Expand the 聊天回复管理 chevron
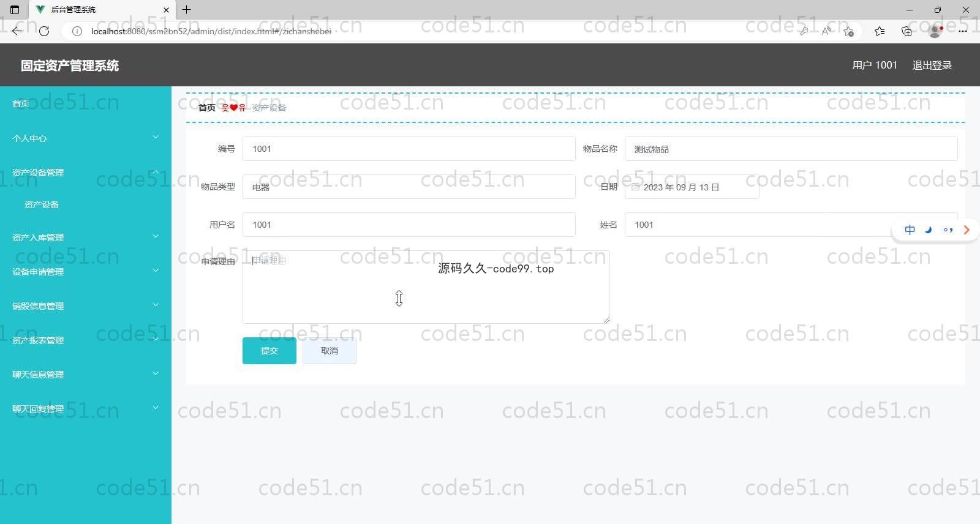This screenshot has width=980, height=524. [156, 408]
